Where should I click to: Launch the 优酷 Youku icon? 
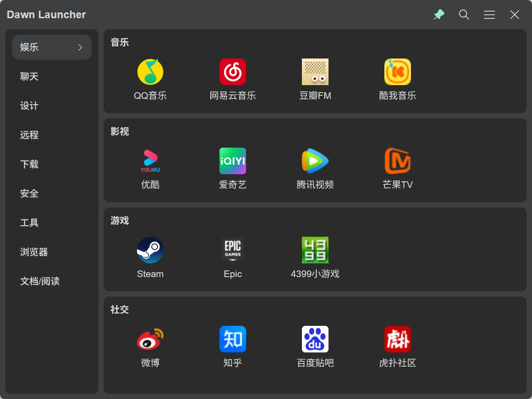pyautogui.click(x=150, y=161)
